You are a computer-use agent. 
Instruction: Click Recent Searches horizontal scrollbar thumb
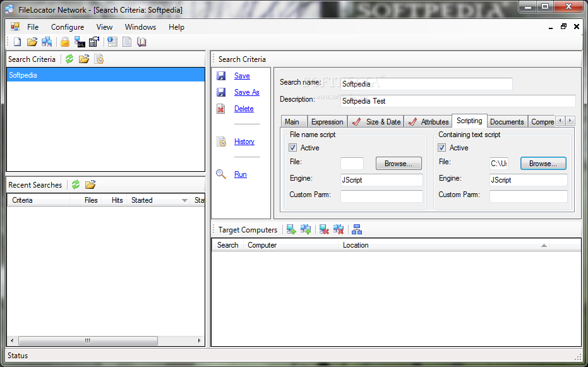88,340
